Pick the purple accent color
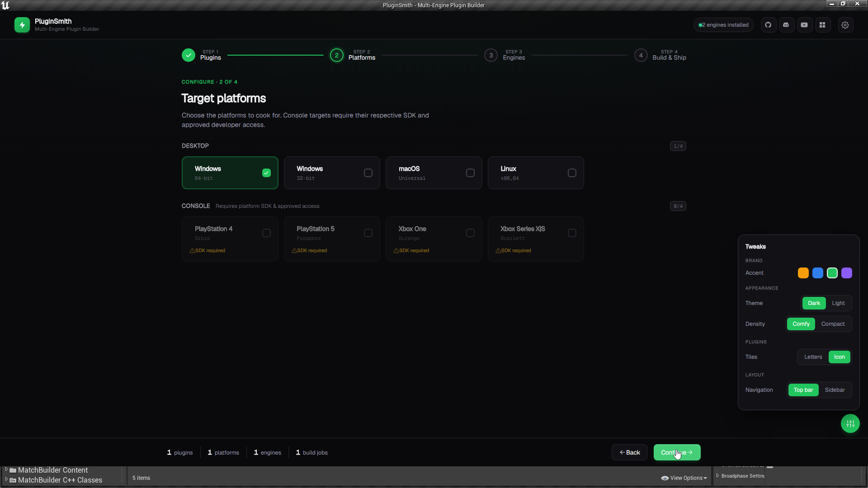Screen dimensions: 868x488 tap(847, 273)
